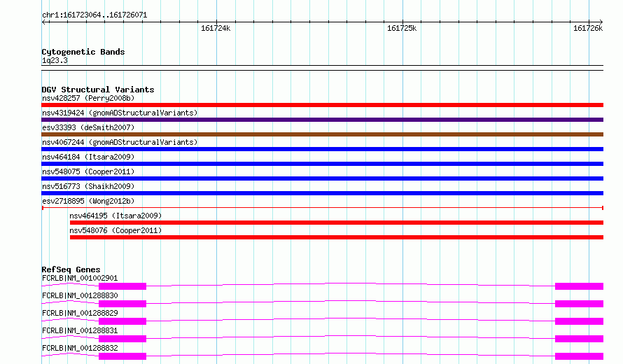This screenshot has height=364, width=623.
Task: Click the nsv4067244 (gnomADStructuralVariants) label
Action: tap(120, 142)
